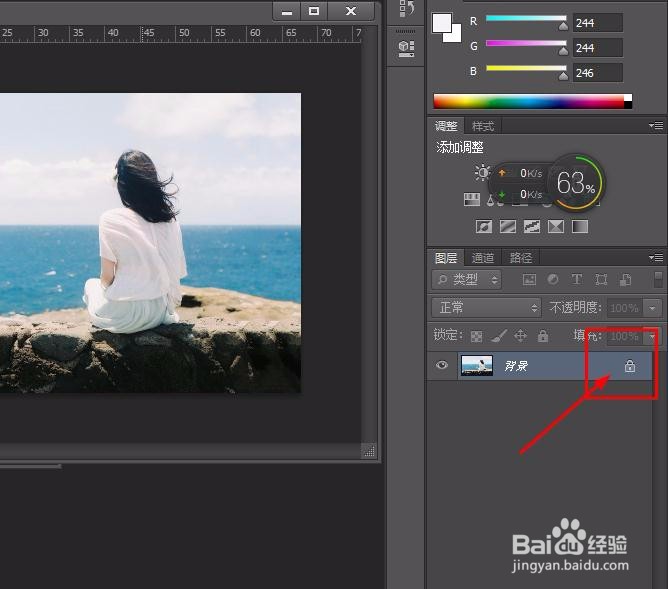Toggle lock all padlock
The width and height of the screenshot is (668, 589).
pyautogui.click(x=543, y=336)
